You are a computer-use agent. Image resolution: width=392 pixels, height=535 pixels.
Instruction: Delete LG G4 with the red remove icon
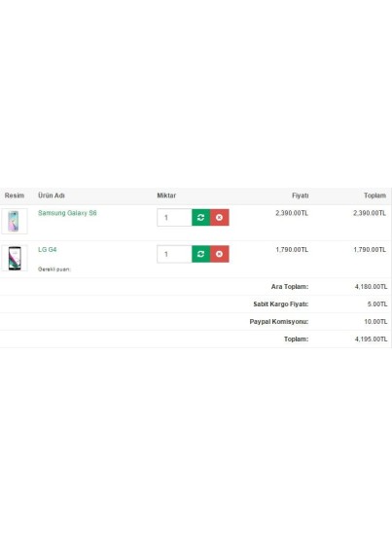click(x=220, y=254)
